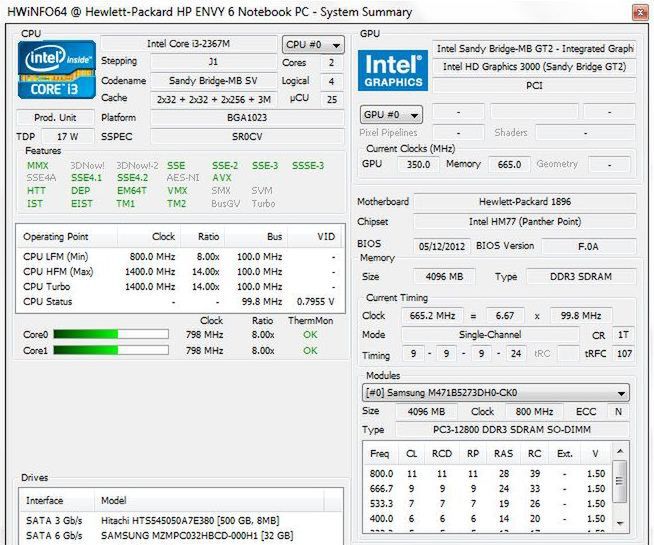Select the CPU HFM (Max) row
Screen dimensions: 654x545
tap(179, 271)
